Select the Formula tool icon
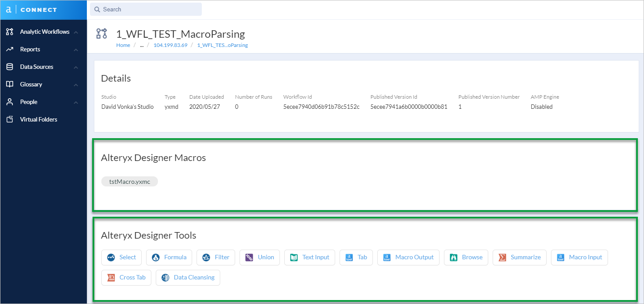The width and height of the screenshot is (644, 304). (x=157, y=258)
